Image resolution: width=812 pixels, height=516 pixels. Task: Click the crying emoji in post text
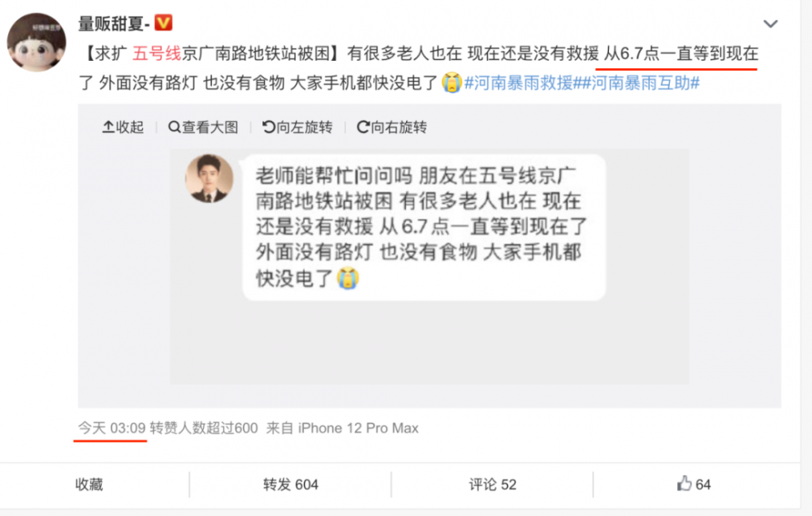(451, 83)
